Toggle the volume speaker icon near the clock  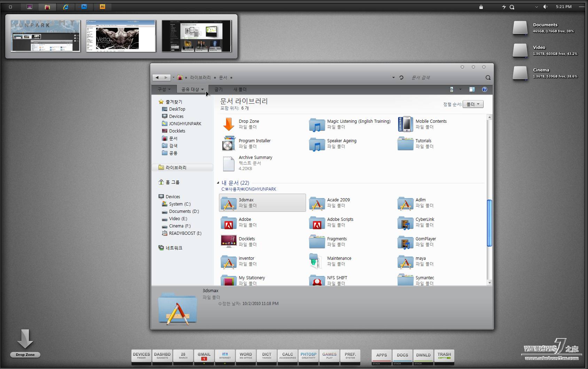(x=545, y=7)
